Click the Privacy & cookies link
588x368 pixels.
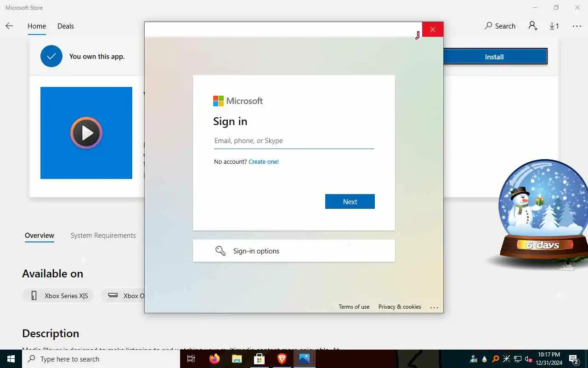[x=400, y=307]
